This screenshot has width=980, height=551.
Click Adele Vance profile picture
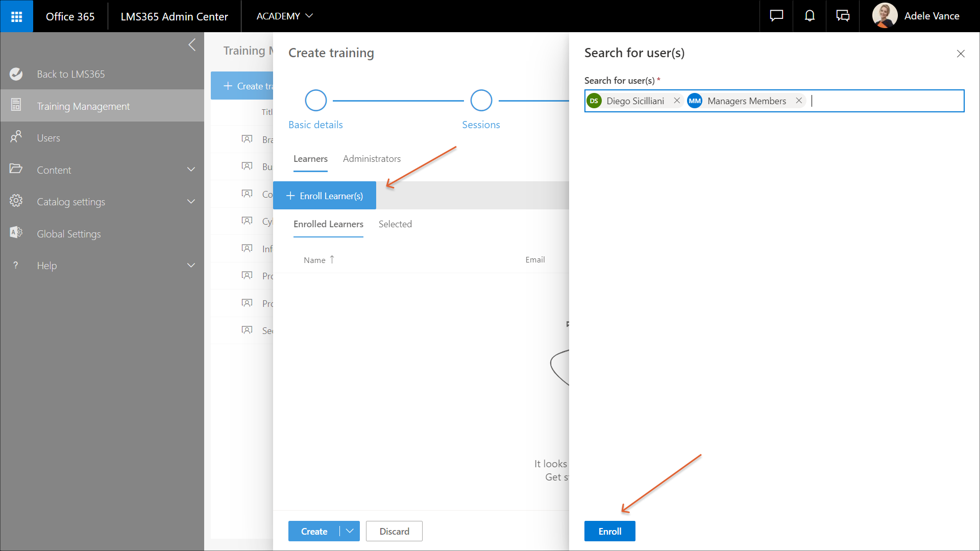(x=885, y=16)
